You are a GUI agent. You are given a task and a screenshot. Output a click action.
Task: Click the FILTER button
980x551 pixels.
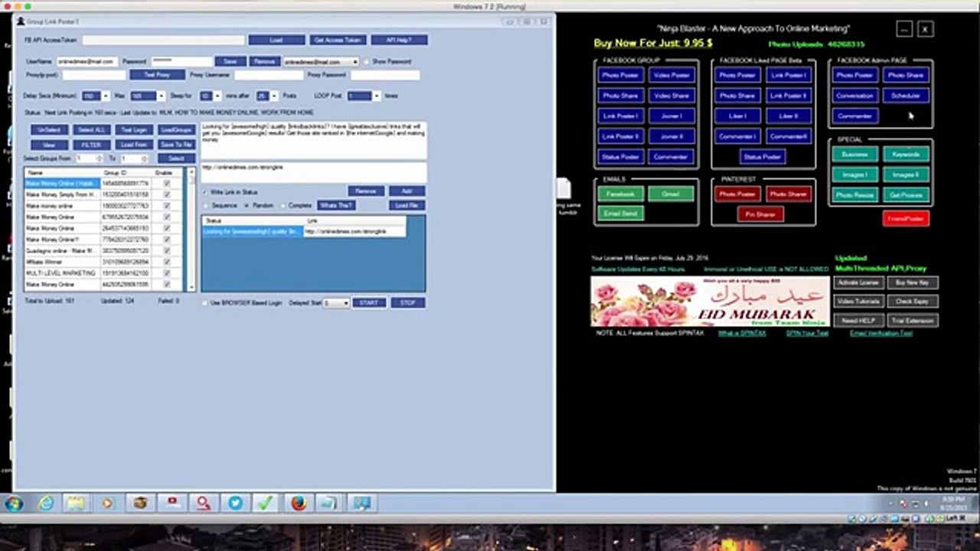91,145
